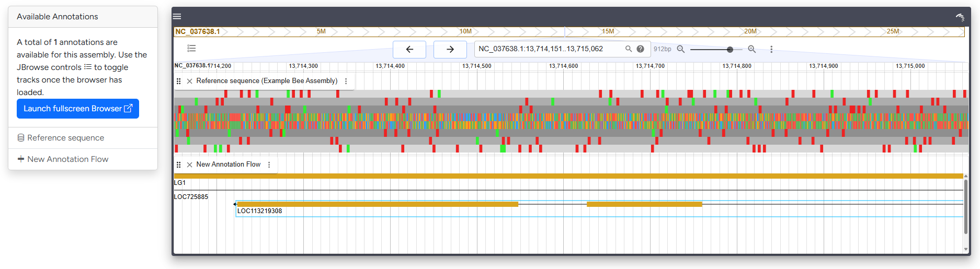
Task: Click the New Annotation Flow track title
Action: tap(228, 165)
